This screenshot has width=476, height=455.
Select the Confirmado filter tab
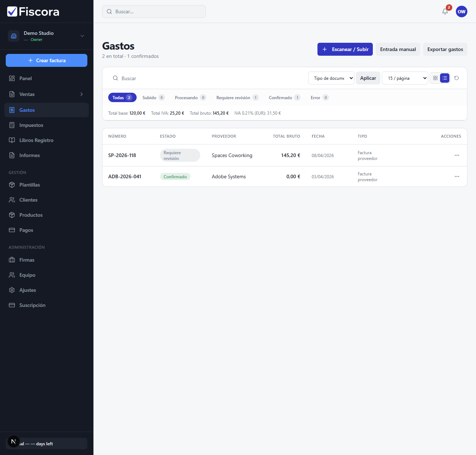[x=284, y=97]
